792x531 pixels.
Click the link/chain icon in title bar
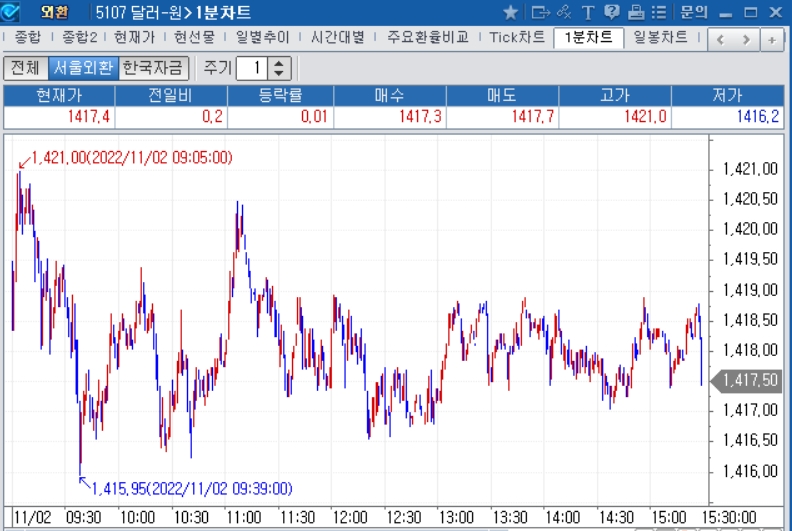pyautogui.click(x=564, y=12)
